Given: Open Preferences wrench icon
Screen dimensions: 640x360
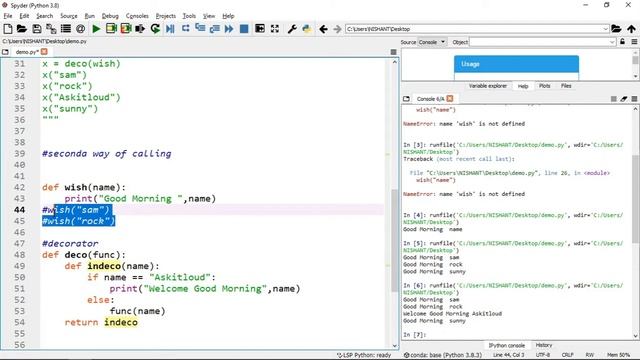Looking at the screenshot, I should coord(292,29).
